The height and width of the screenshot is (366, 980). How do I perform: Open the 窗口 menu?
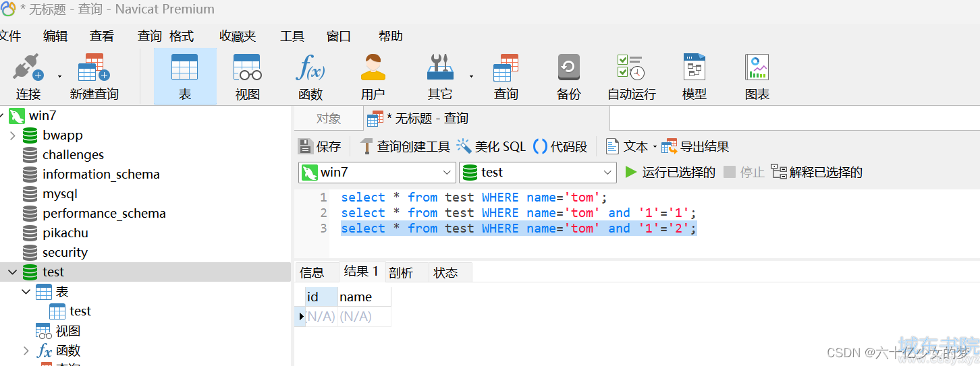[x=339, y=36]
